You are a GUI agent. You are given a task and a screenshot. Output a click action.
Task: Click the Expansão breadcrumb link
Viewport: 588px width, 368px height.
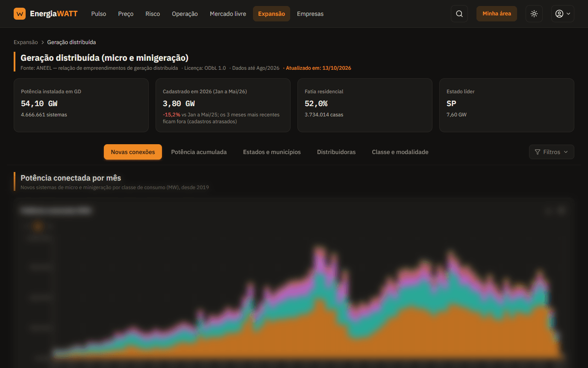point(26,42)
